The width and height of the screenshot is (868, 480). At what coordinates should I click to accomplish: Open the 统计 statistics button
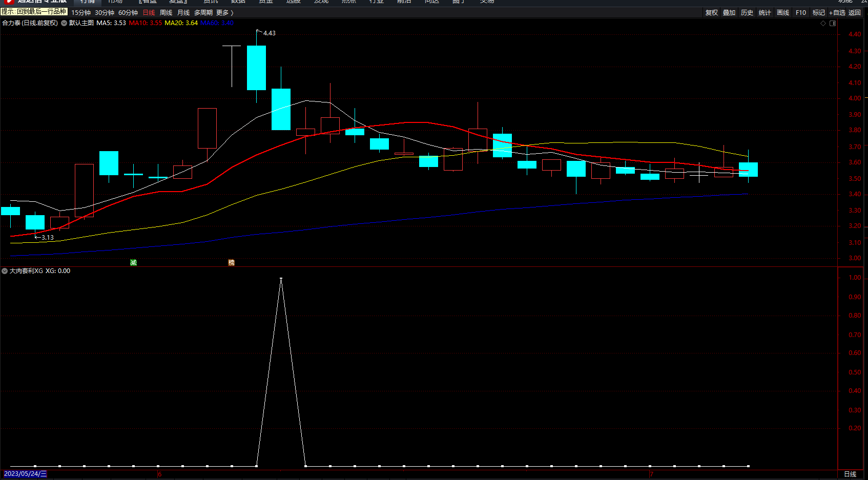tap(764, 13)
